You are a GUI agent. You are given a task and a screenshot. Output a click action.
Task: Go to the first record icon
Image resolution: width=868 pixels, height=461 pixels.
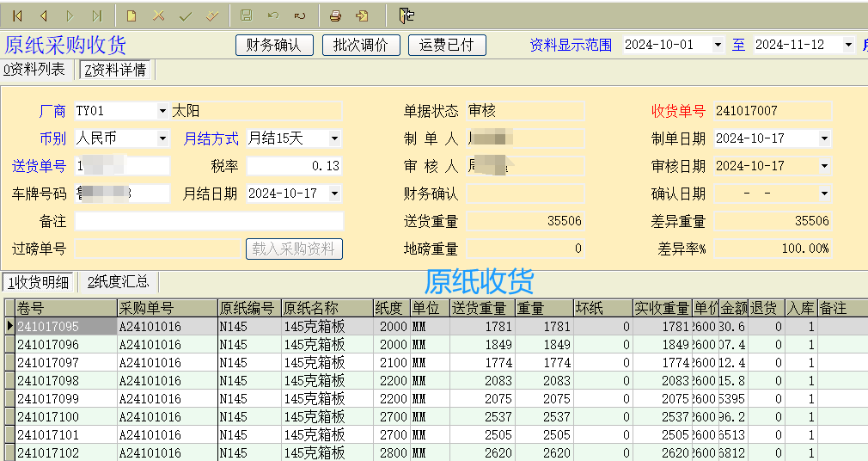pos(16,15)
